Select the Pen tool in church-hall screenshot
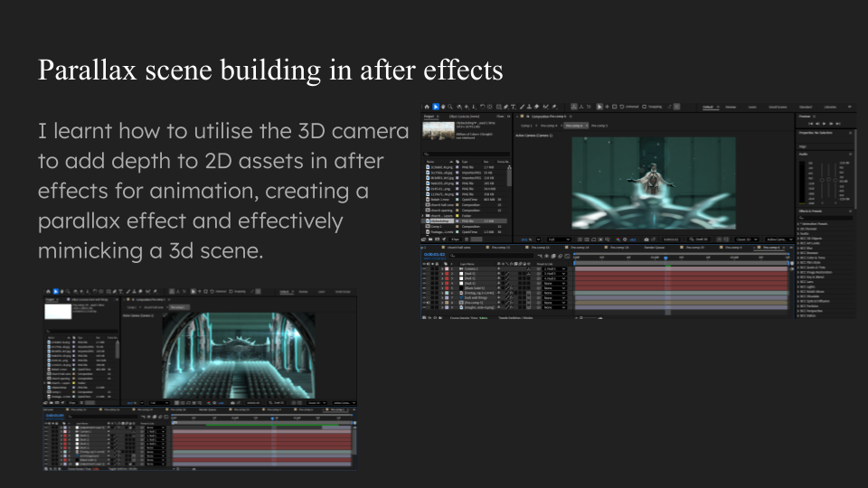Image resolution: width=868 pixels, height=488 pixels. [115, 292]
